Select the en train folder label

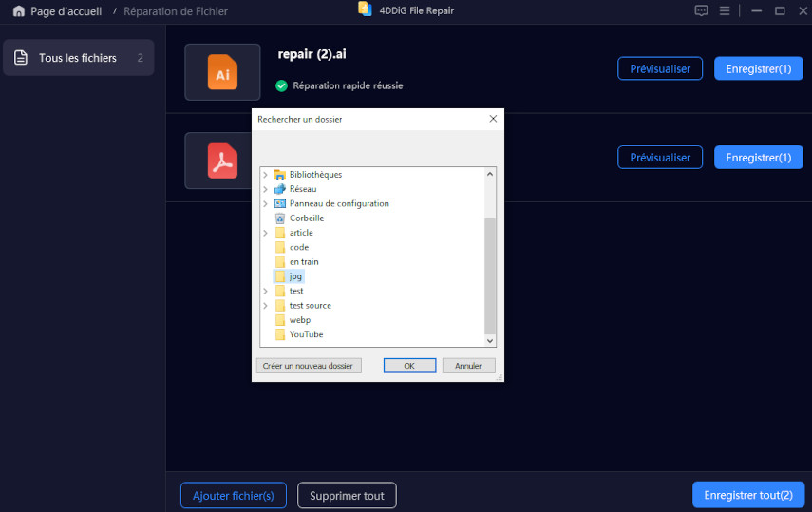(x=304, y=262)
